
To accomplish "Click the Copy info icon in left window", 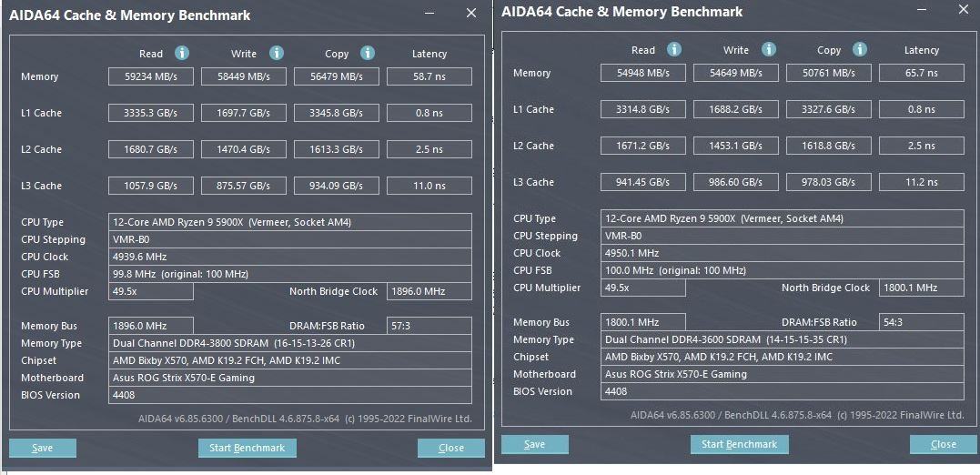I will pyautogui.click(x=368, y=54).
